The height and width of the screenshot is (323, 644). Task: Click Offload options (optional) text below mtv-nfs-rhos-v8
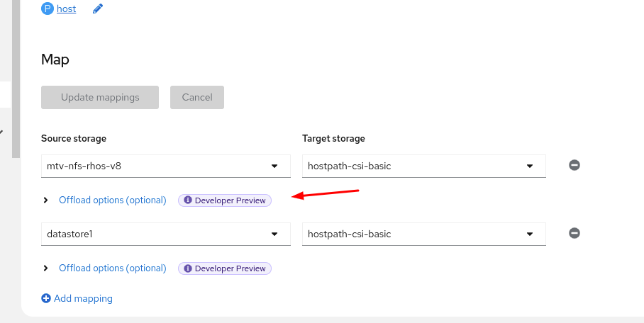[x=113, y=200]
